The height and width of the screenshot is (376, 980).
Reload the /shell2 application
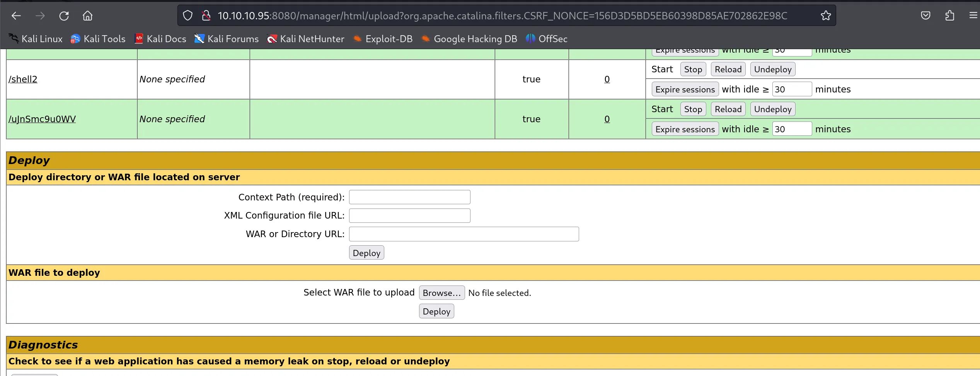(728, 70)
